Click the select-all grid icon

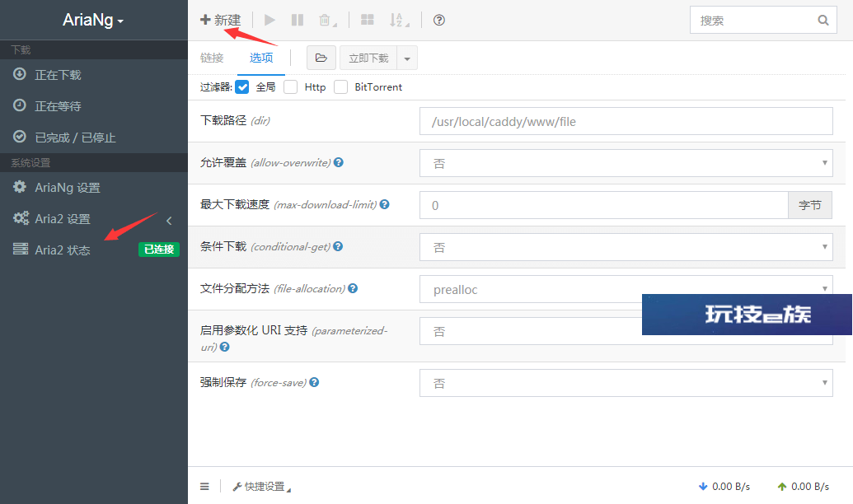coord(368,20)
